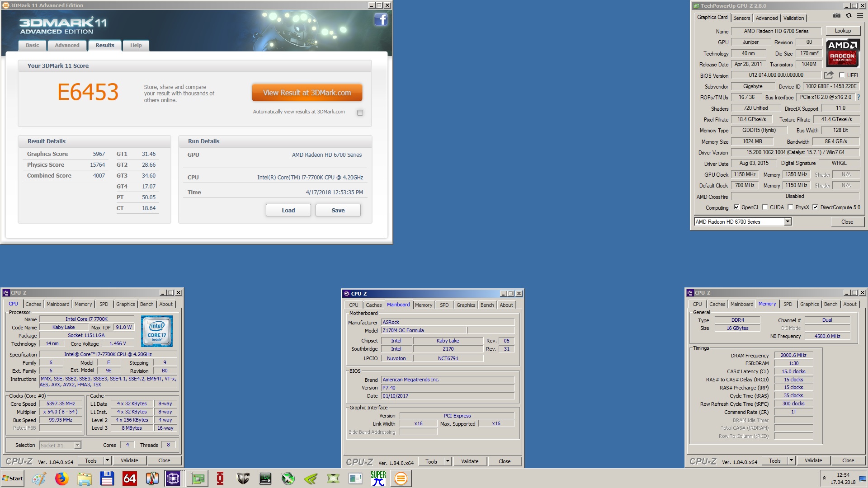This screenshot has width=868, height=488.
Task: Open Caches tab in the CPU tab CPU-Z window
Action: pyautogui.click(x=33, y=304)
